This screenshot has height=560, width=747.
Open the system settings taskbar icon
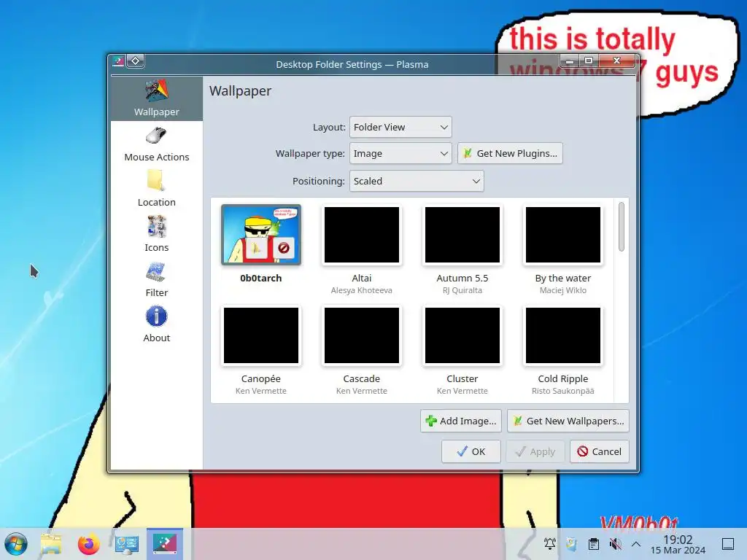point(127,544)
